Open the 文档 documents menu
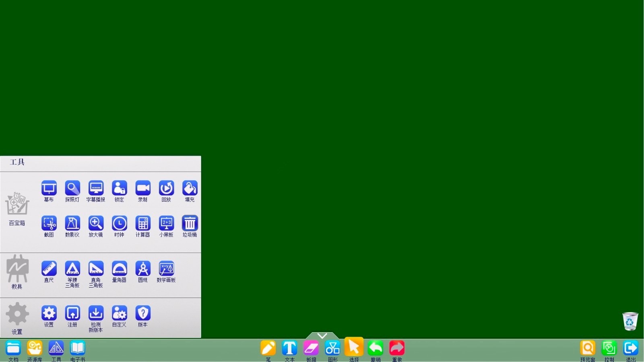The width and height of the screenshot is (644, 362). tap(13, 348)
